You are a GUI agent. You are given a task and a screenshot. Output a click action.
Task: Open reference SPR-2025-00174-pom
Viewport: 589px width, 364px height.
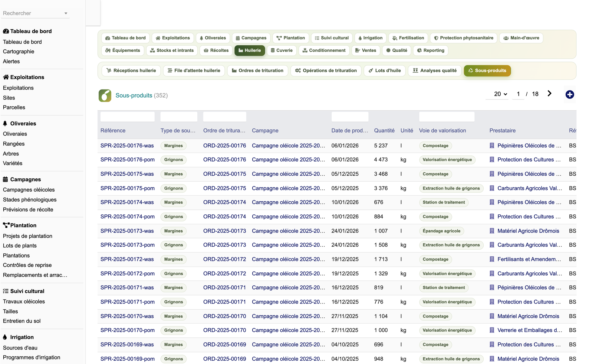tap(127, 216)
